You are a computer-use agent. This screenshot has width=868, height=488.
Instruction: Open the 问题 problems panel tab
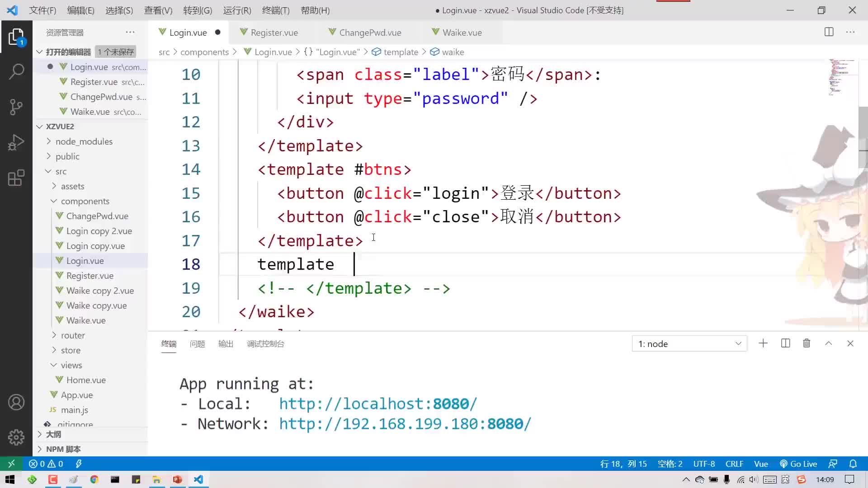click(x=197, y=344)
